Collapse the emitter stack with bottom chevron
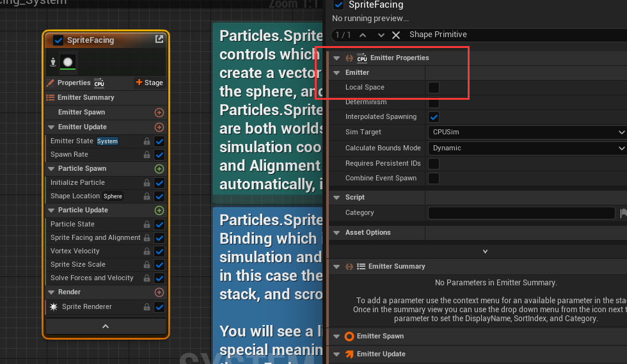627x364 pixels. coord(106,326)
